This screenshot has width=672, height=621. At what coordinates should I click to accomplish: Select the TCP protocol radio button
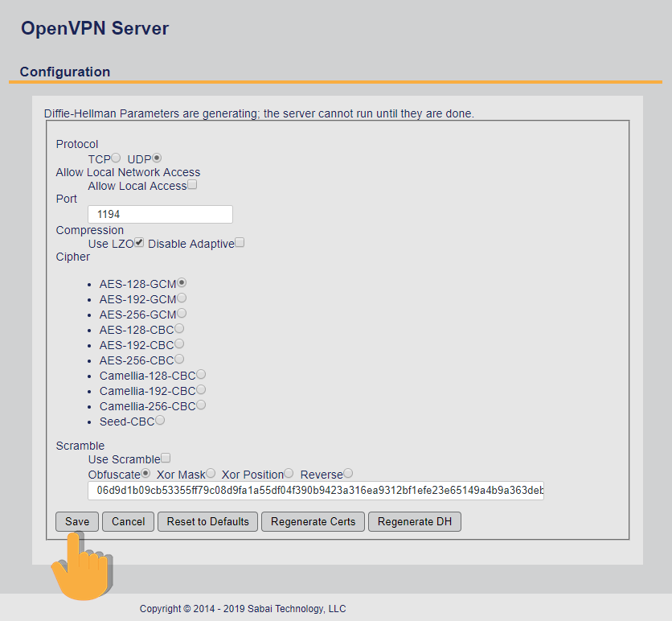116,158
